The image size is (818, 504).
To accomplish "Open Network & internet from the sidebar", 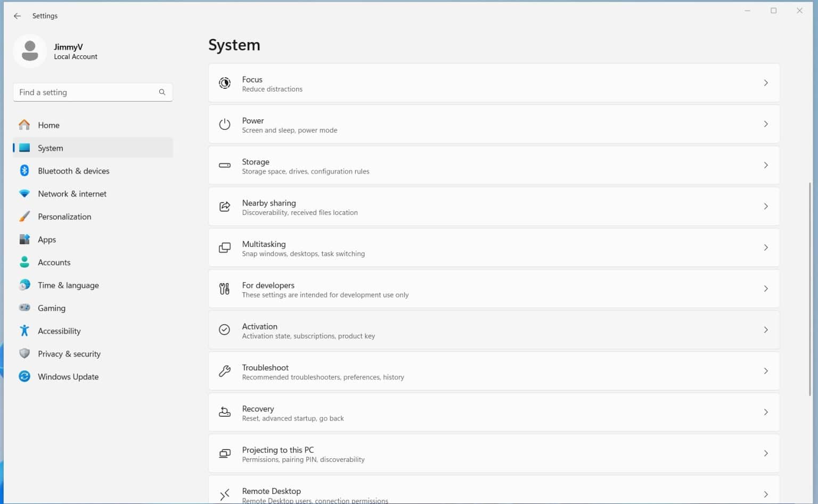I will click(72, 193).
